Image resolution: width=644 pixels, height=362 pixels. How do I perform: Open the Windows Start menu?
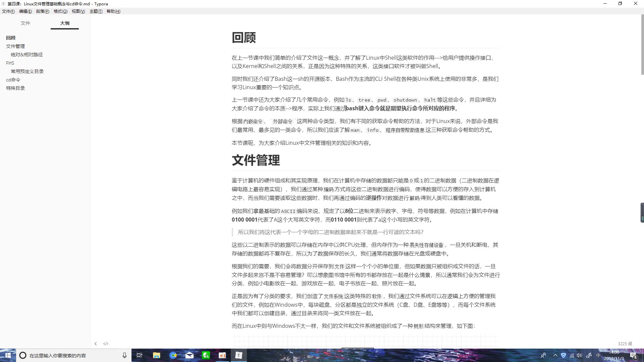click(8, 355)
